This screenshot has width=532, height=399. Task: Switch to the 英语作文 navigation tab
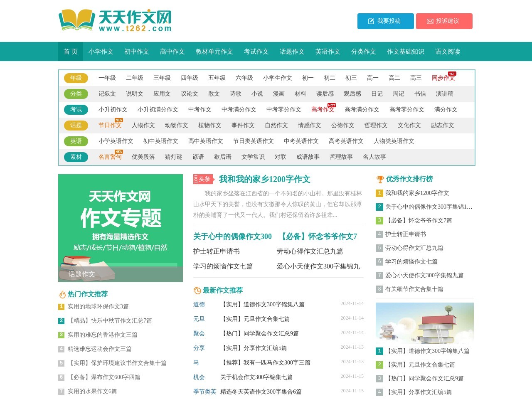(x=327, y=52)
